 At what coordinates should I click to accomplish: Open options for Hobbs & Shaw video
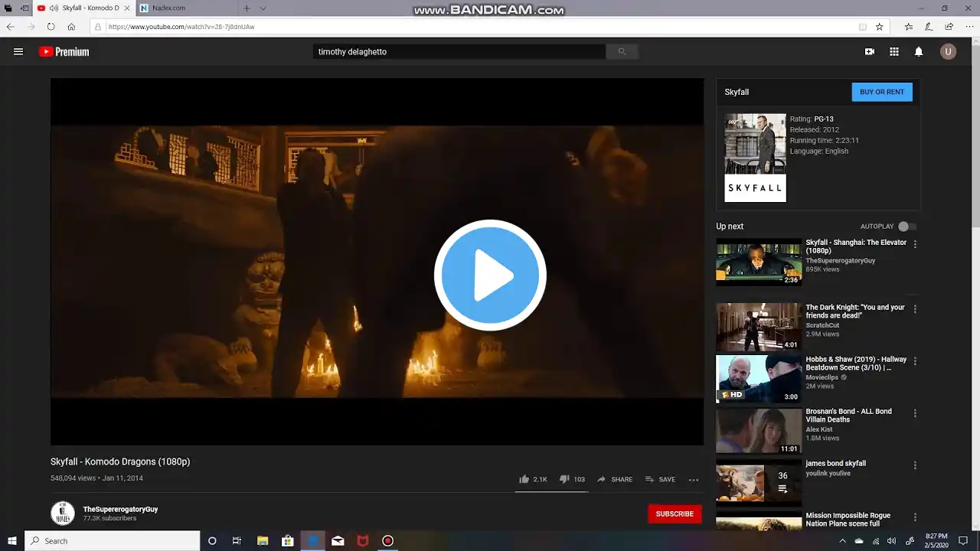915,361
